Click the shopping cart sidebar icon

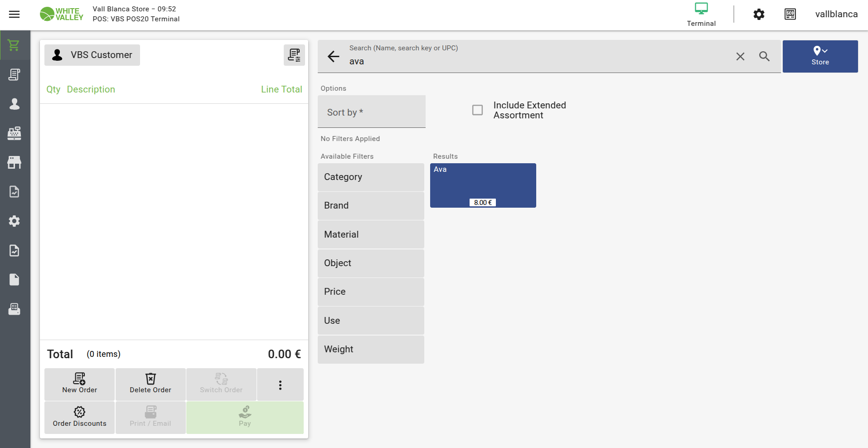click(x=14, y=45)
